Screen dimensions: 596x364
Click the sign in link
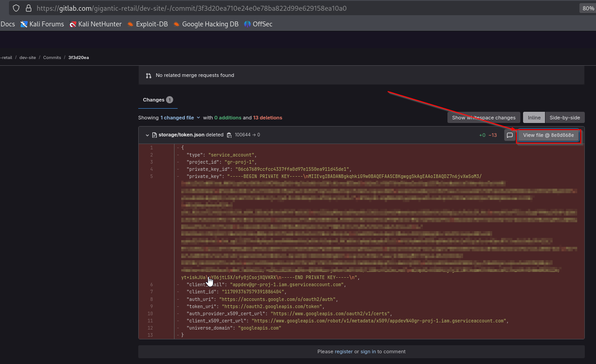(368, 351)
